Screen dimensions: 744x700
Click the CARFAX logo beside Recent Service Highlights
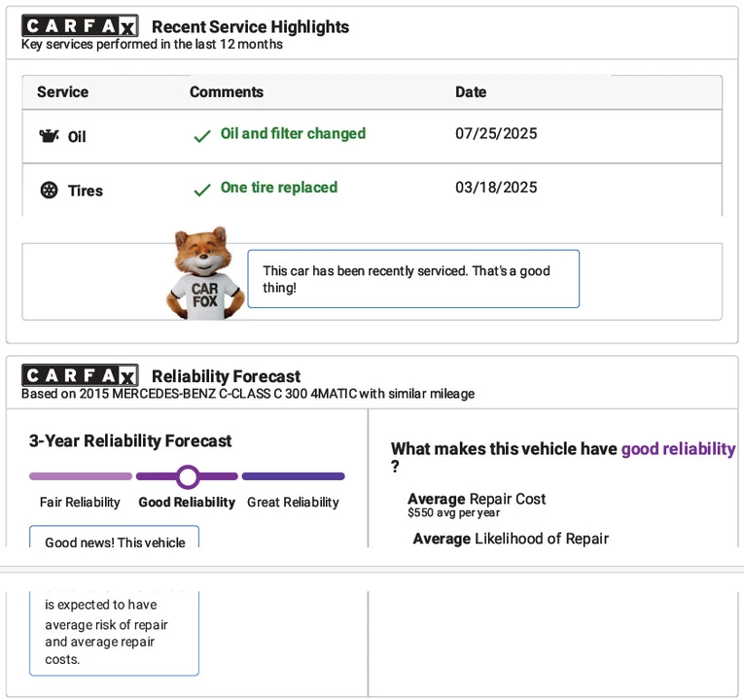[80, 25]
